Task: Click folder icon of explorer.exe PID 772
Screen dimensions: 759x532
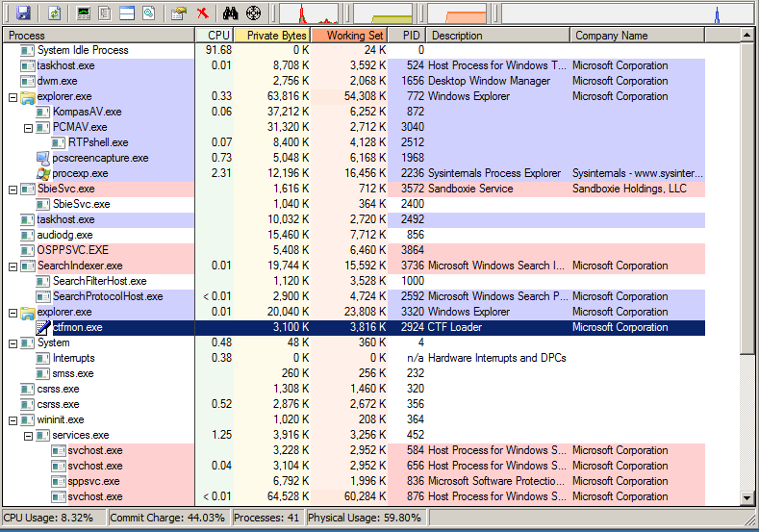Action: [28, 96]
